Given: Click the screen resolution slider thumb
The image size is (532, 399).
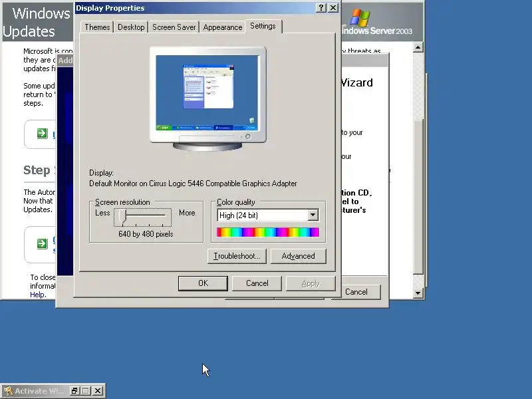Looking at the screenshot, I should click(x=123, y=217).
